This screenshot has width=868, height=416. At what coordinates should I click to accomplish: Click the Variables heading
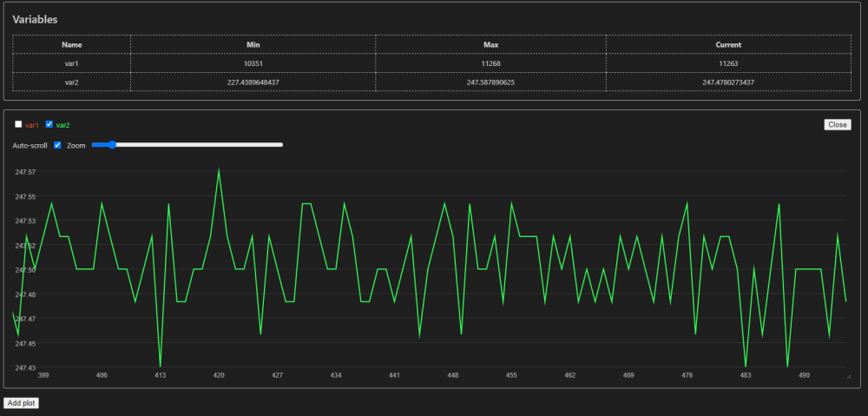(35, 19)
